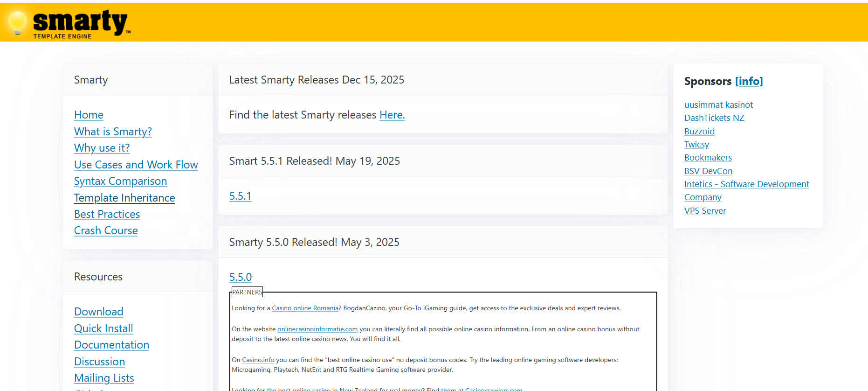Click the Here link for latest releases
The height and width of the screenshot is (391, 868).
[x=392, y=115]
